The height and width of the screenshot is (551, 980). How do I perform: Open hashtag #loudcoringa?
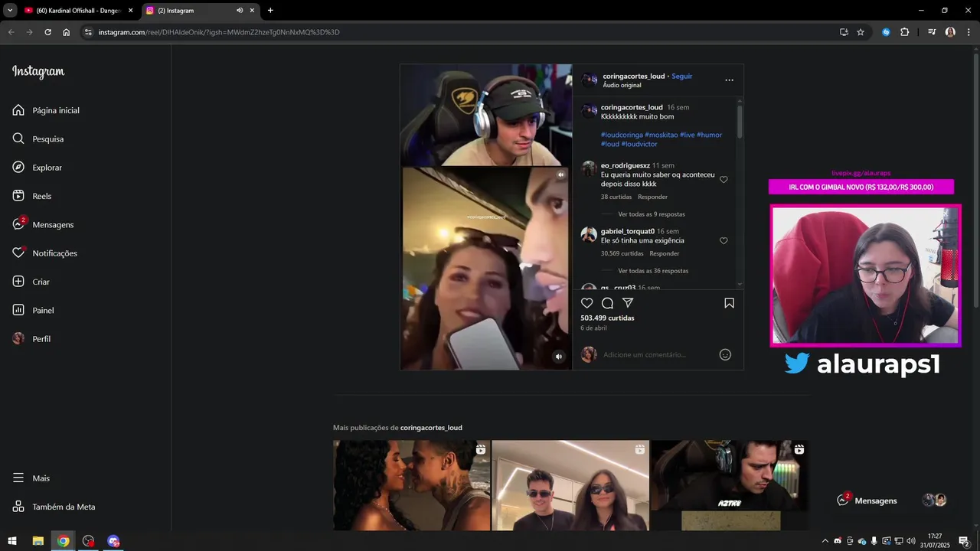(622, 135)
